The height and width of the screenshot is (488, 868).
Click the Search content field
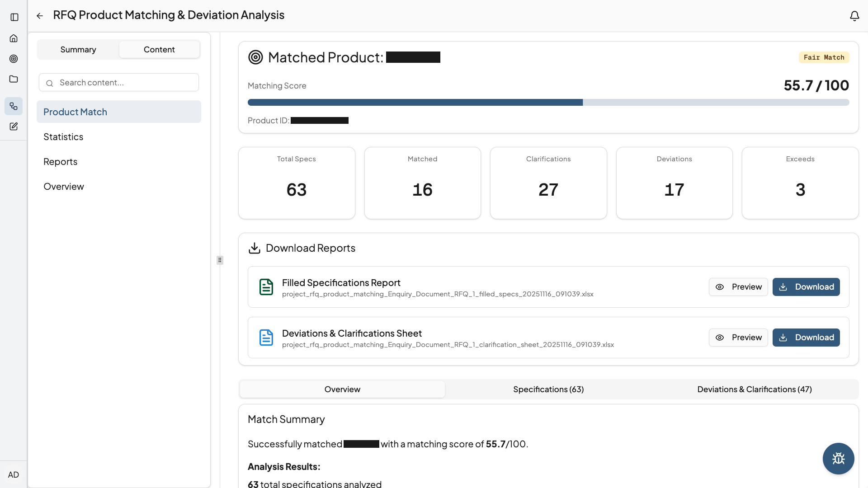coord(118,82)
